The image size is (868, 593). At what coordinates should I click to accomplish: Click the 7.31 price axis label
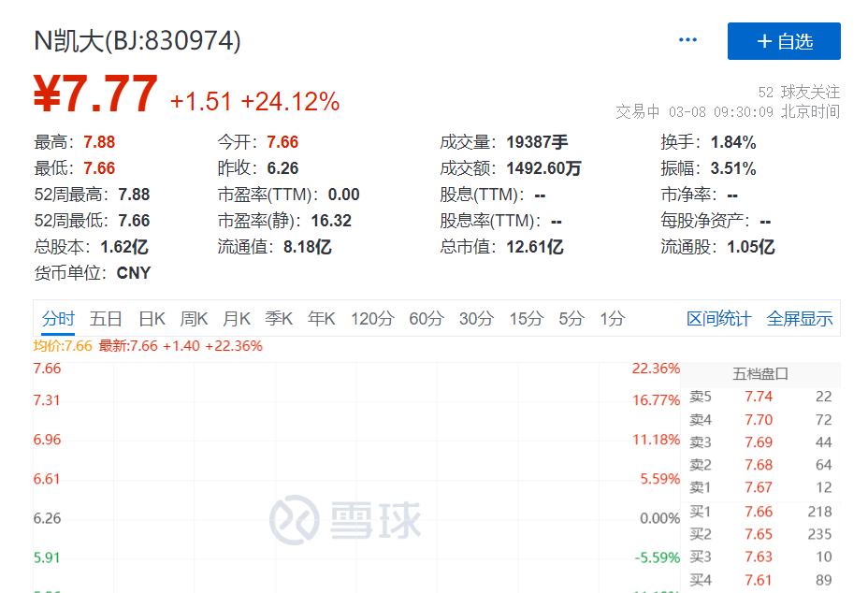click(47, 400)
